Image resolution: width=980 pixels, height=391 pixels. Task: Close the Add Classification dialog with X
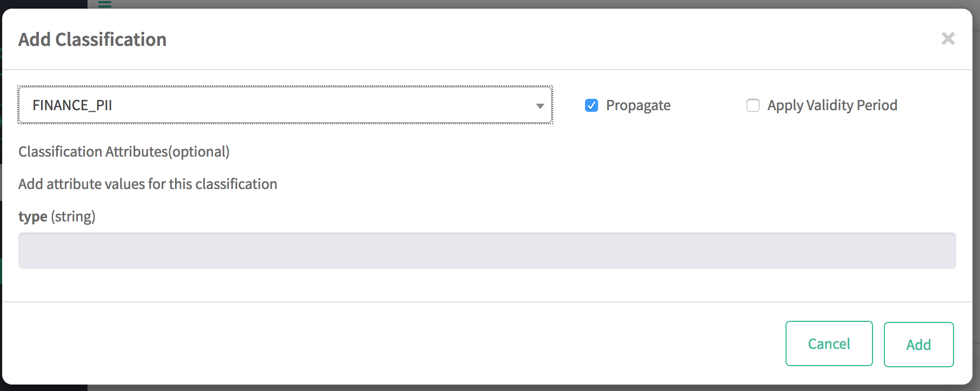(x=948, y=39)
